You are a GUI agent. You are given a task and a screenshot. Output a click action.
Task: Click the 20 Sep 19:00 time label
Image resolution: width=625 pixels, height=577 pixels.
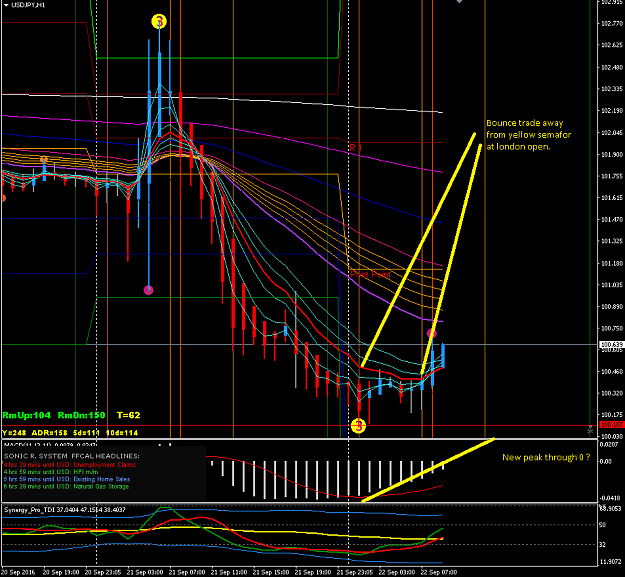[61, 572]
